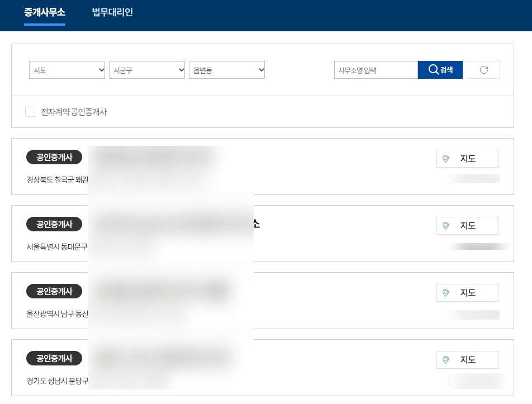Open map for 울산광역시 남구 listing
Viewport: 532px width, 404px height.
point(468,293)
